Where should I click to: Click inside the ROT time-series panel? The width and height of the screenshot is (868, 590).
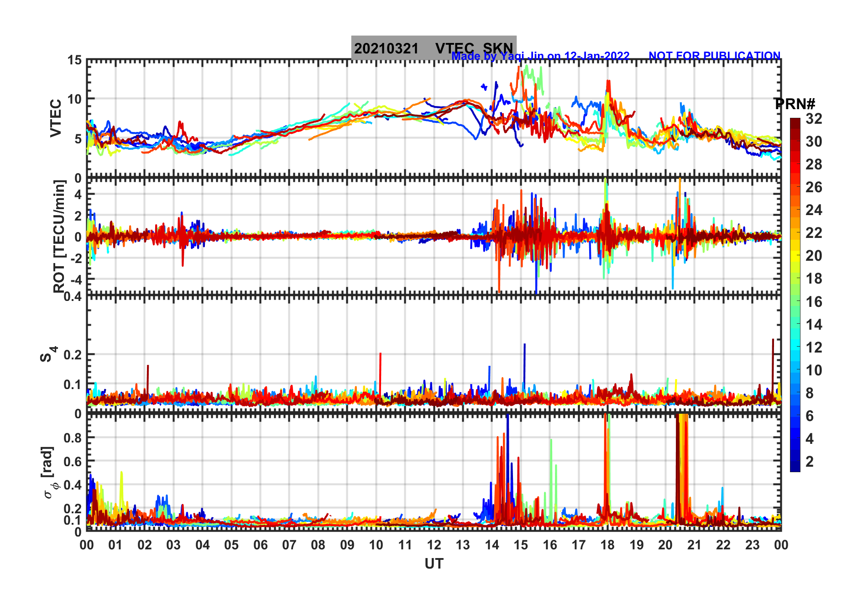[434, 237]
